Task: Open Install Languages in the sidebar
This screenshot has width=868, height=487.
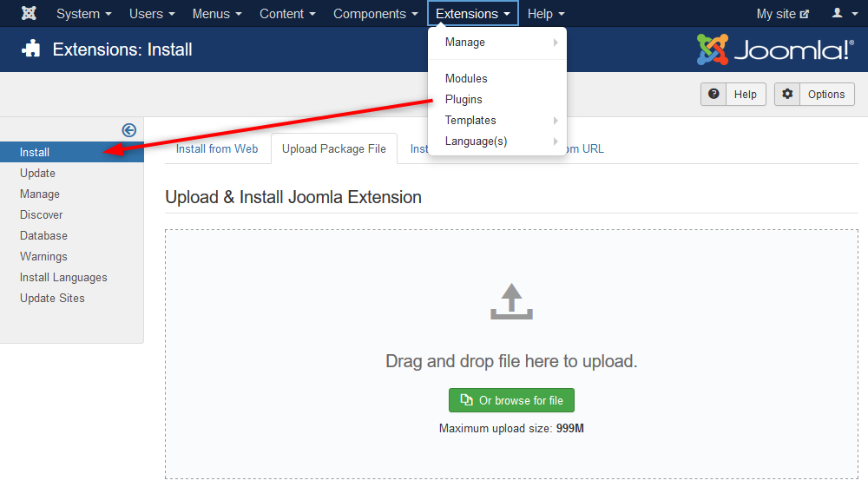Action: [x=63, y=278]
